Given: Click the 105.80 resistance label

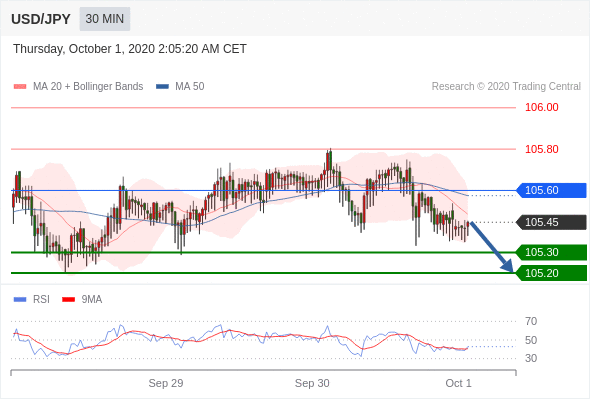Looking at the screenshot, I should coord(541,149).
